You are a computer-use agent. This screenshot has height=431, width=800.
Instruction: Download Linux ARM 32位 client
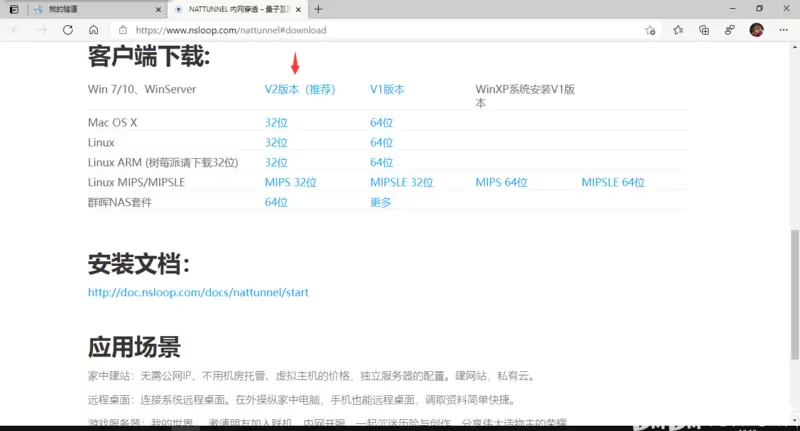pyautogui.click(x=276, y=162)
